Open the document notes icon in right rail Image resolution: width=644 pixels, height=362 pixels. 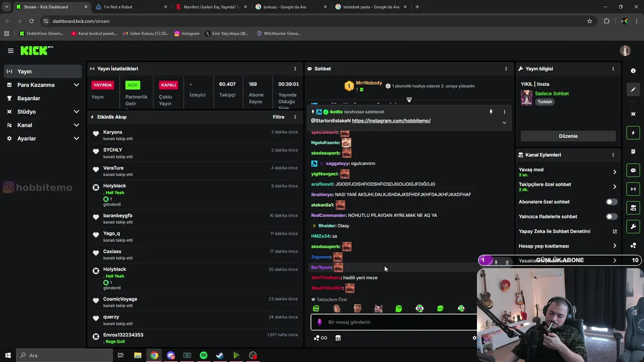click(x=633, y=151)
